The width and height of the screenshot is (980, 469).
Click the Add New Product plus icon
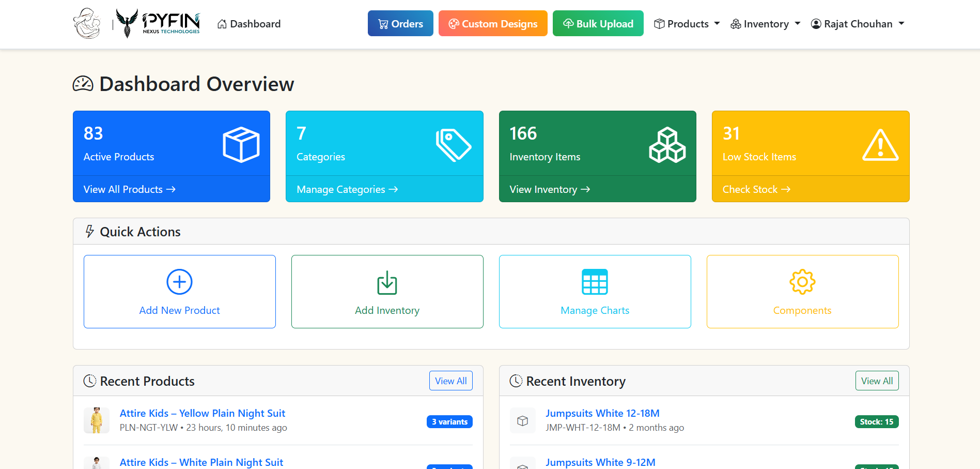(x=179, y=282)
